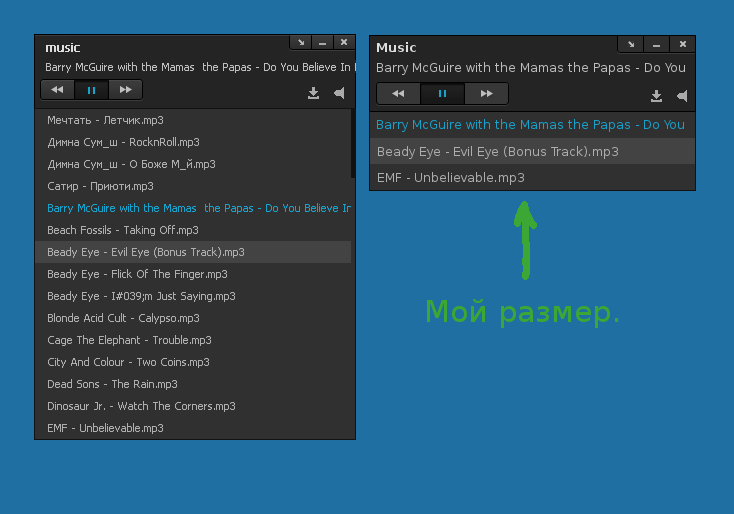Click download icon in large left player

(x=313, y=93)
